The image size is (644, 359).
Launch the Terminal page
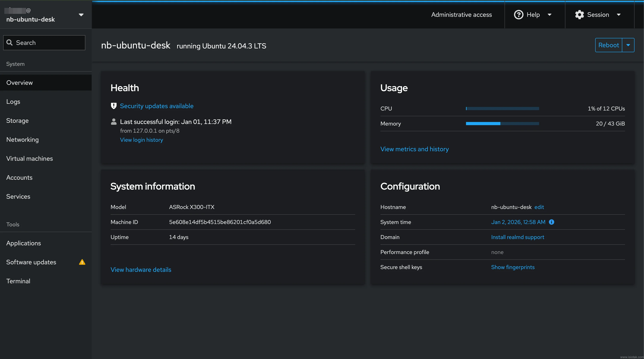(x=46, y=281)
